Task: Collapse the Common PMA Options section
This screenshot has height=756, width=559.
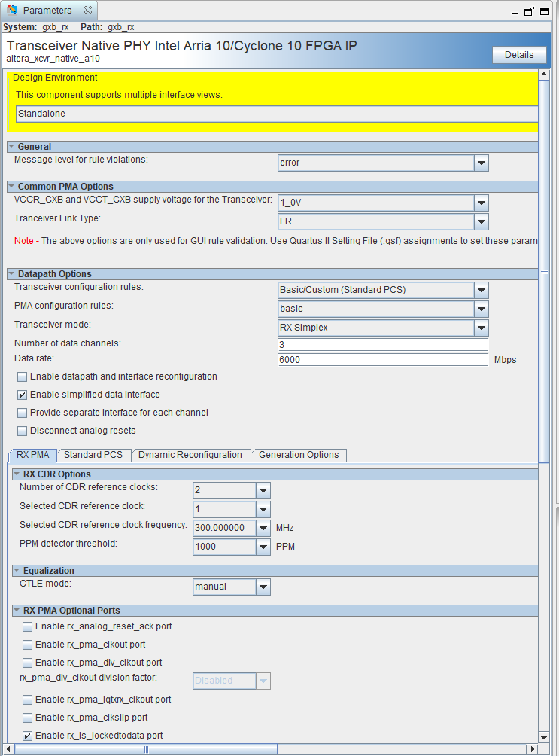Action: (11, 187)
